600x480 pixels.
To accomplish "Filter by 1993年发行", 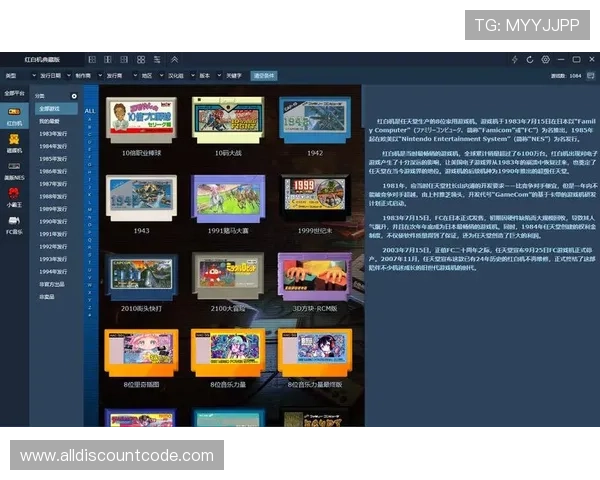I will 53,259.
